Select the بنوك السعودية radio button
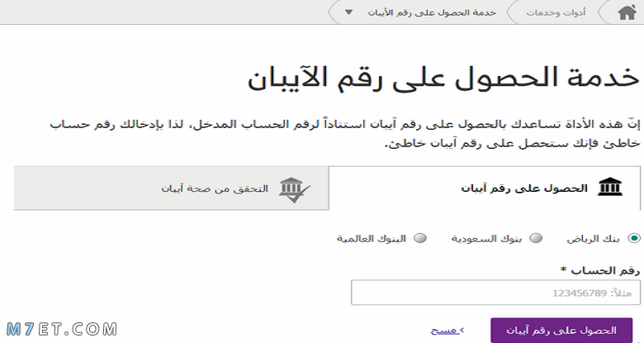644x343 pixels. [536, 238]
